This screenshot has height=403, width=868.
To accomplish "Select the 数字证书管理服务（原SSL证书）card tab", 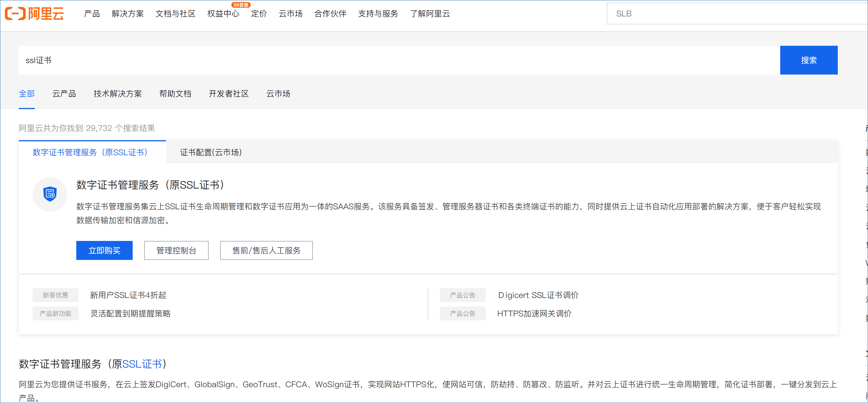I will click(x=92, y=152).
